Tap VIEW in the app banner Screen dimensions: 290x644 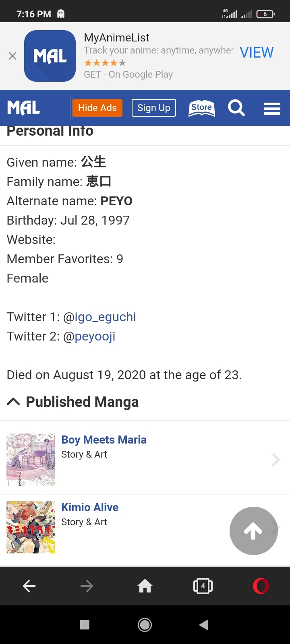[x=257, y=52]
